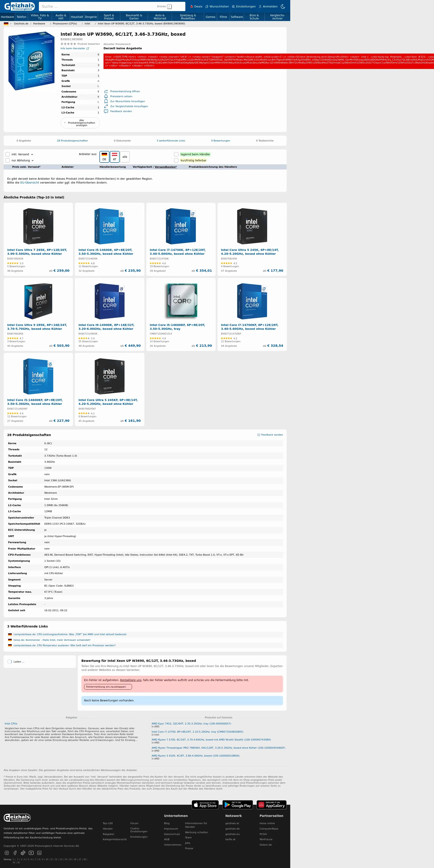The height and width of the screenshot is (868, 434).
Task: Open country selector next to flag
Action: click(x=10, y=24)
